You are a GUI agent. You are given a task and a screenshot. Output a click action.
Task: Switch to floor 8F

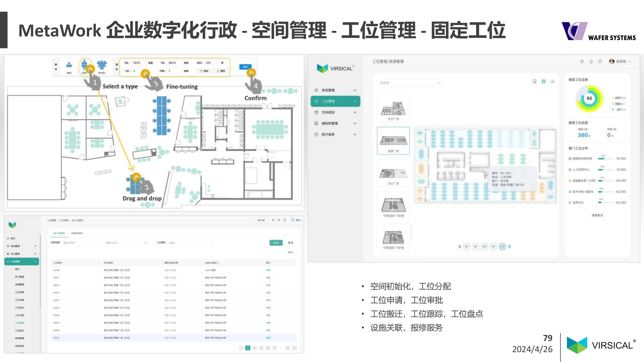click(x=466, y=247)
